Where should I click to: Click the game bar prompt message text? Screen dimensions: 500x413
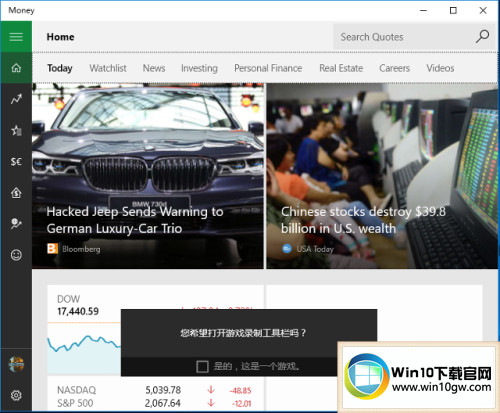tap(243, 333)
